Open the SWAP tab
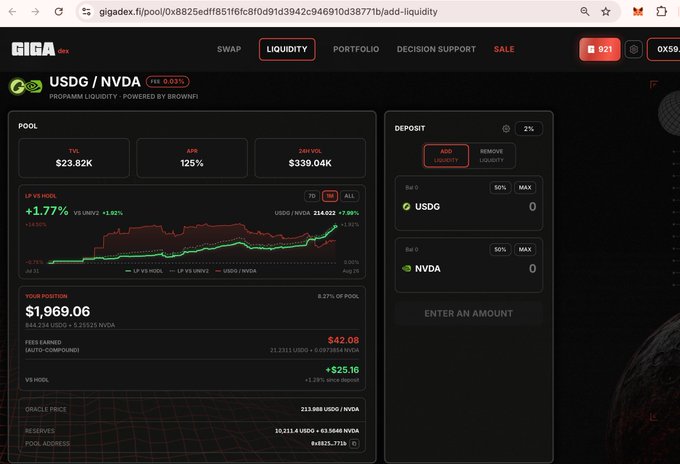This screenshot has width=680, height=464. coord(229,49)
